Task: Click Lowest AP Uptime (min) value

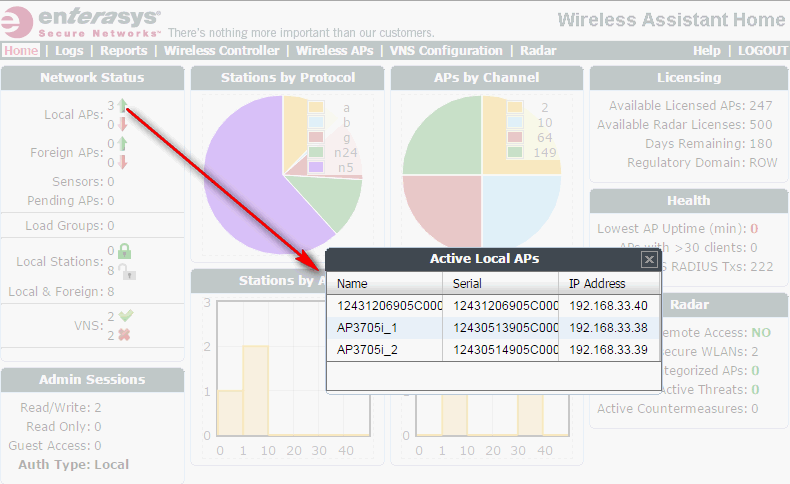Action: [754, 229]
